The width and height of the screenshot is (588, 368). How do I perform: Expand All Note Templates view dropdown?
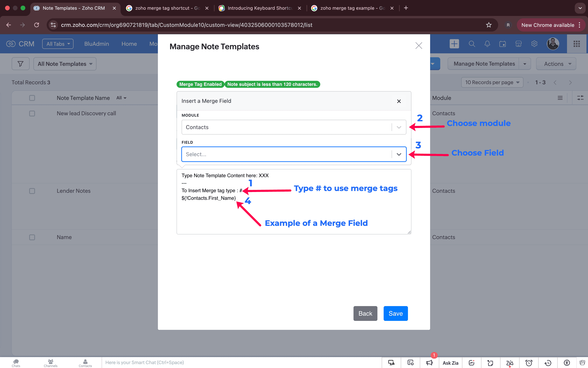pyautogui.click(x=65, y=64)
